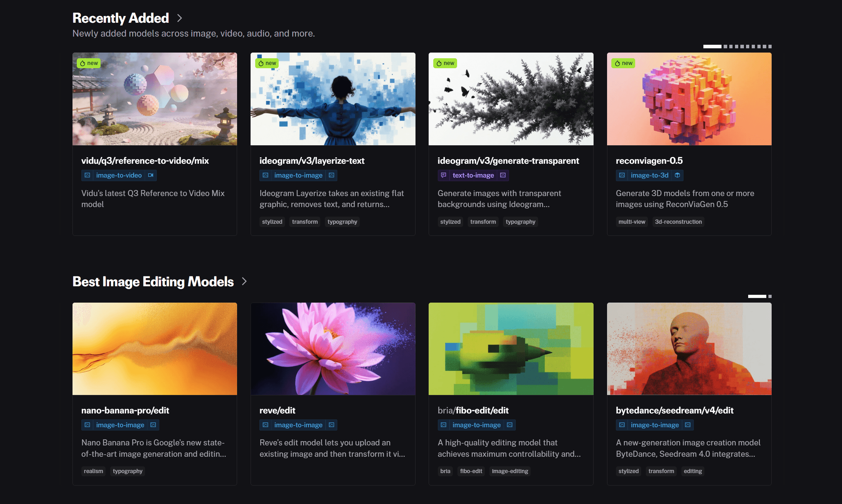Click the subtitle 'Newly added models across image, video, audio'
842x504 pixels.
pyautogui.click(x=194, y=33)
